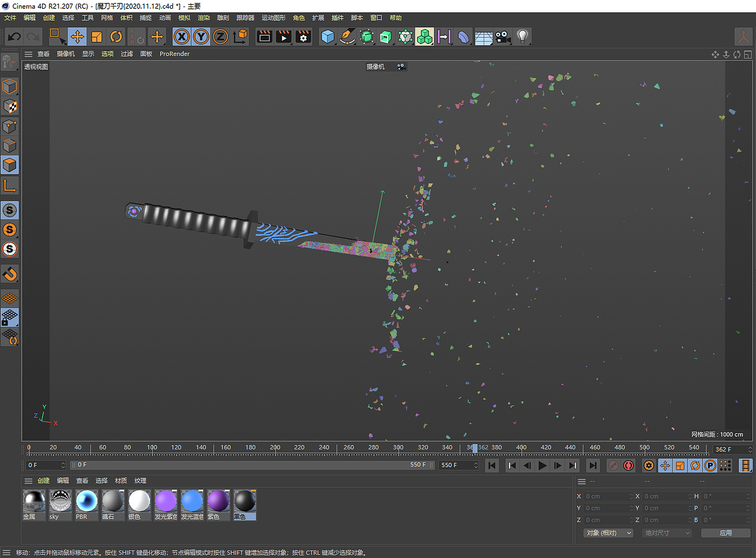Switch the coordinate system icon
The height and width of the screenshot is (558, 756).
pyautogui.click(x=240, y=37)
